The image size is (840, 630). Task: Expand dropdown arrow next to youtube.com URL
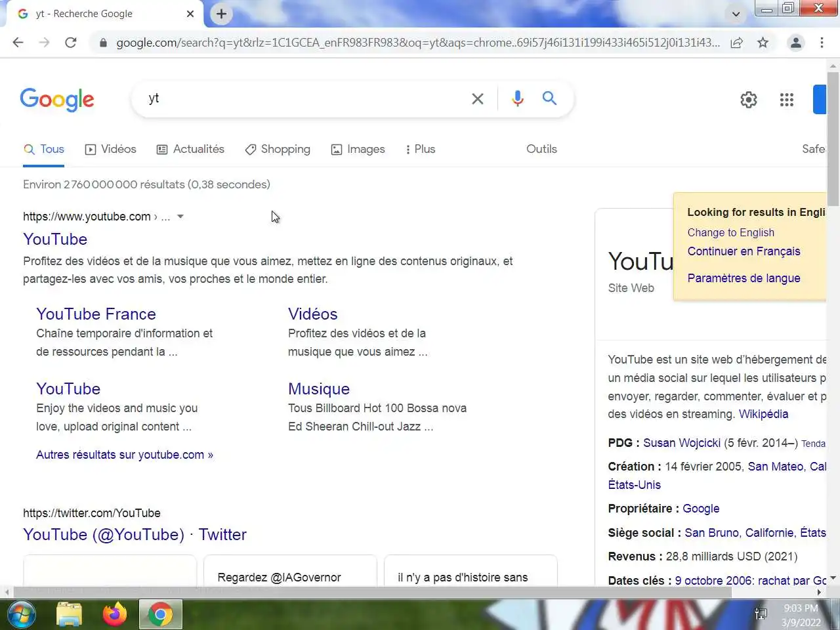click(x=180, y=217)
